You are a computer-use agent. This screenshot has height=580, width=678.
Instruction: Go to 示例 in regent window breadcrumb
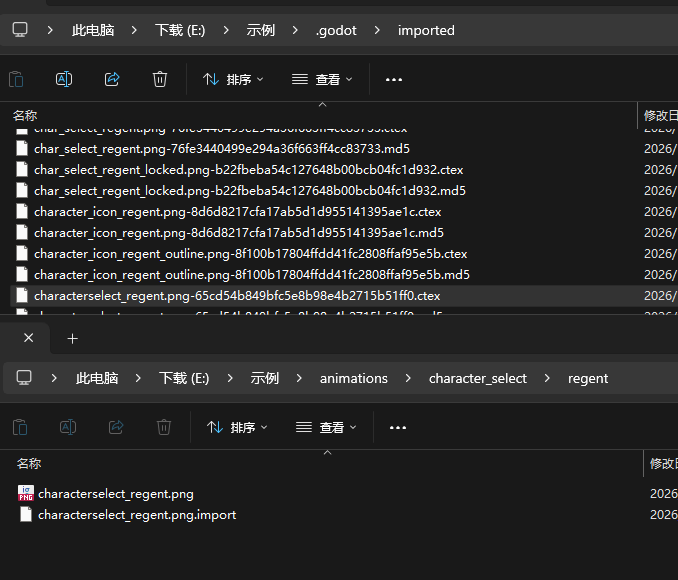[x=264, y=378]
